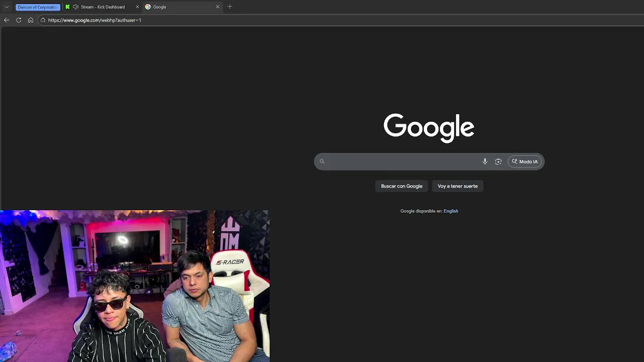644x362 pixels.
Task: Open a new tab with plus button
Action: pyautogui.click(x=230, y=7)
